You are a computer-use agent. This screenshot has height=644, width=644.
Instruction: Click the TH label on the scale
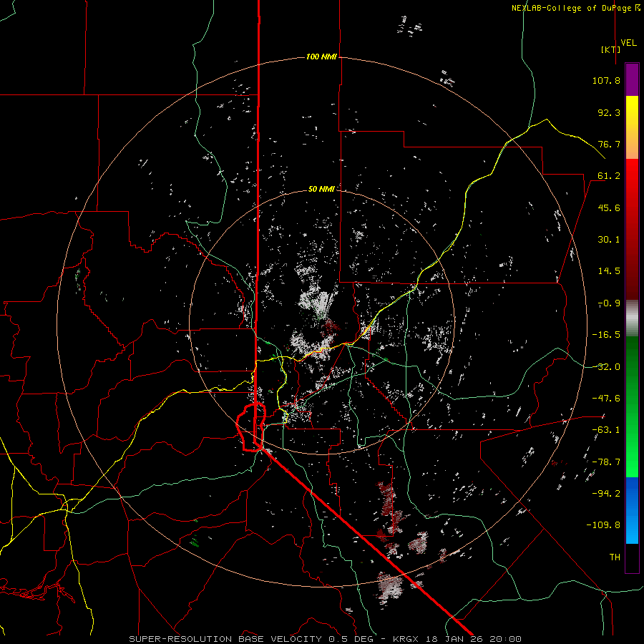615,557
